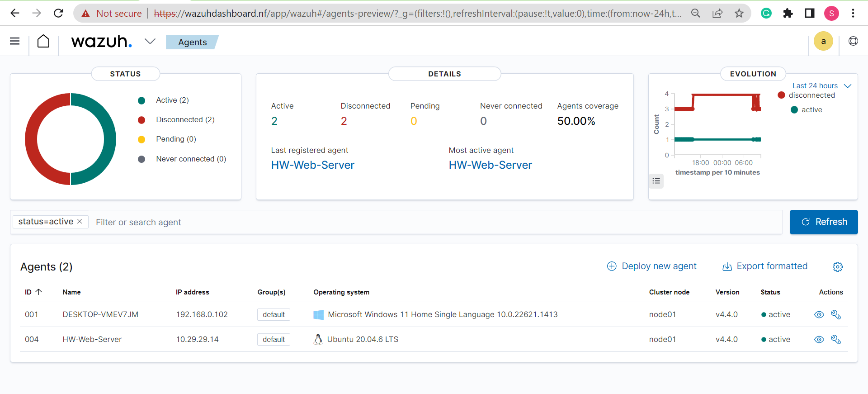Screen dimensions: 868x394
Task: Filter by the Pending count 0
Action: (414, 121)
